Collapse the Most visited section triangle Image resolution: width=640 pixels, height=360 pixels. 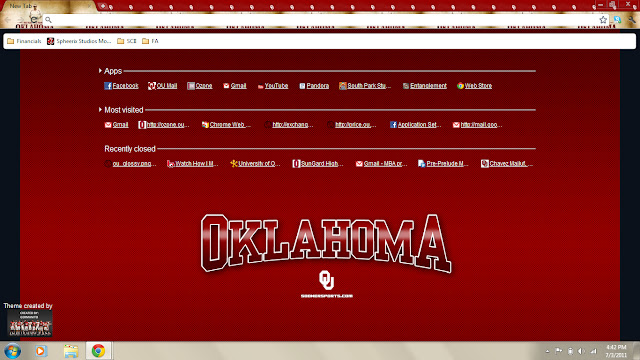click(x=100, y=109)
